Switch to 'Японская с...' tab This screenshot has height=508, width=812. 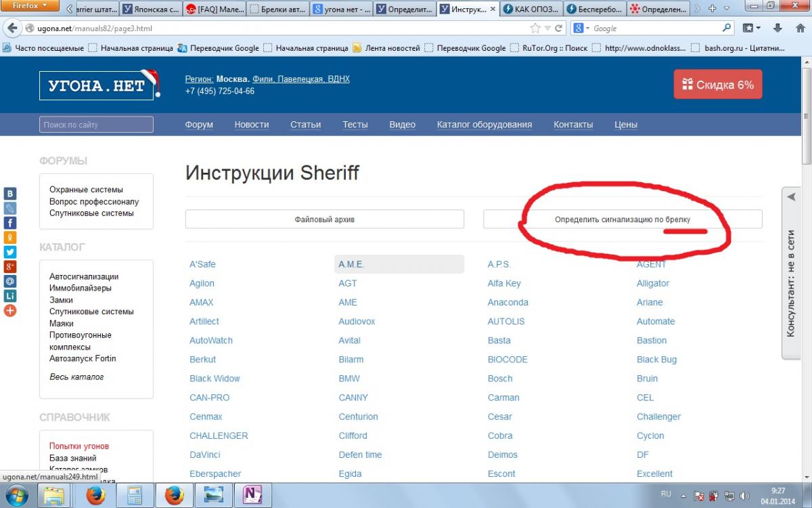pos(150,9)
